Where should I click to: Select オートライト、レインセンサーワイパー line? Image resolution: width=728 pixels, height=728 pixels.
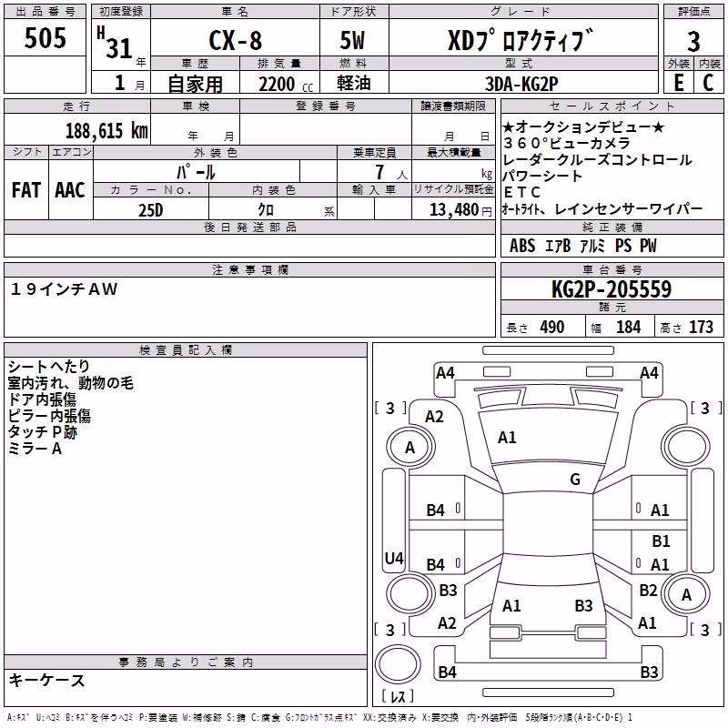tap(602, 209)
